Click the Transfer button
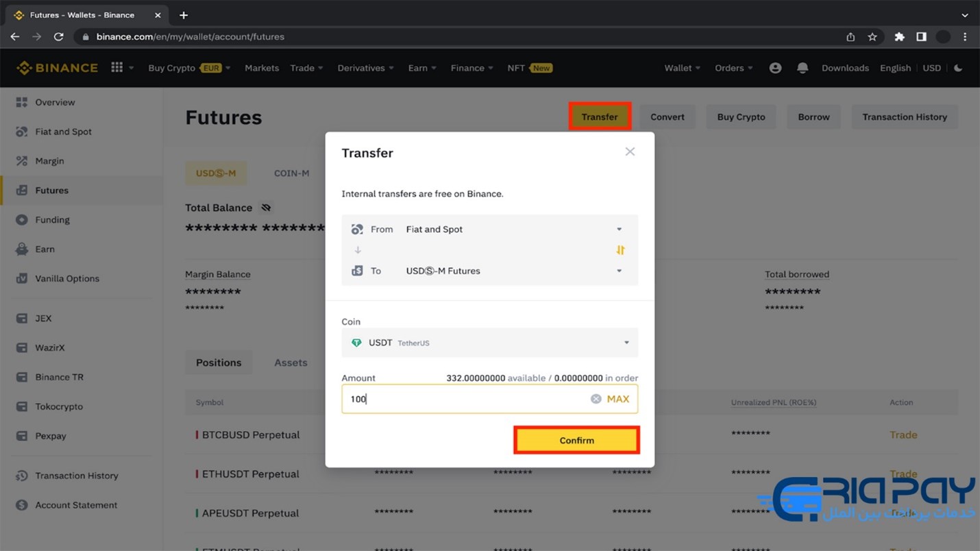The width and height of the screenshot is (980, 551). click(600, 117)
